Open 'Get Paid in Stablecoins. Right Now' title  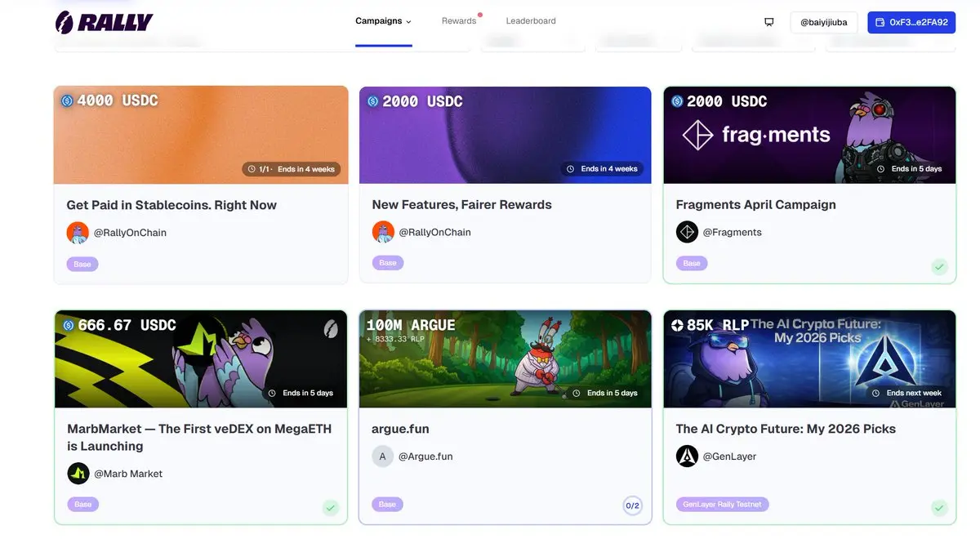coord(171,205)
